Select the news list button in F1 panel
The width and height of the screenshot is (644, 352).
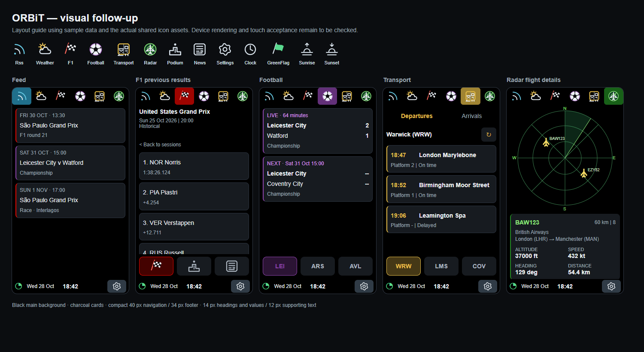(232, 266)
